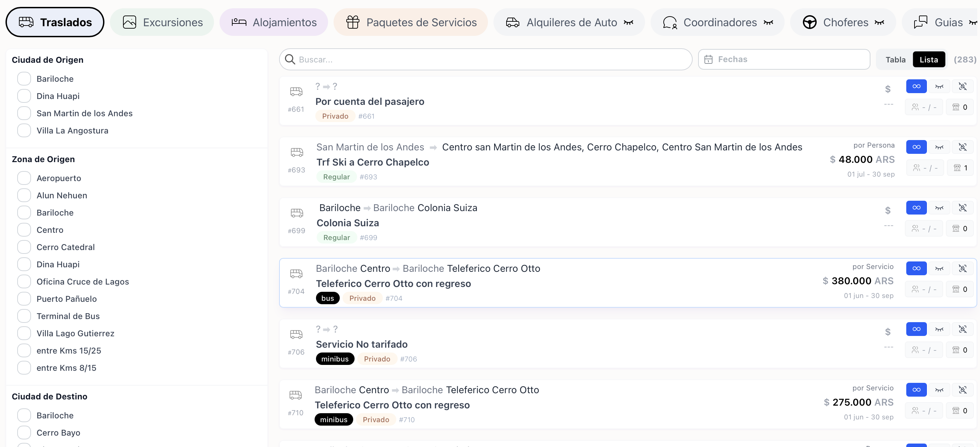Image resolution: width=980 pixels, height=447 pixels.
Task: Check Alun Nehuen origin zone
Action: (24, 195)
